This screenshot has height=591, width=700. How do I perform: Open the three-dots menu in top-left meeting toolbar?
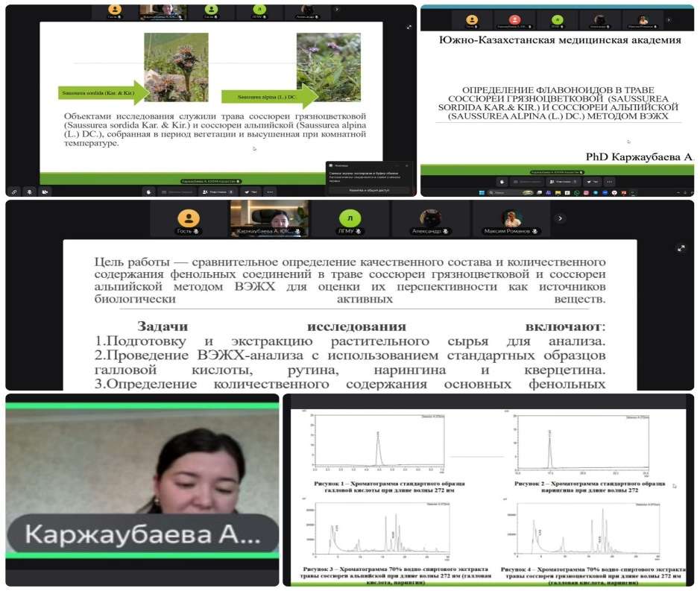tap(270, 191)
